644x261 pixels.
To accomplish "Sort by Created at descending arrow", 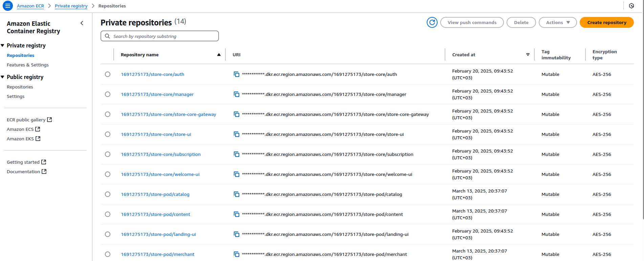I will click(x=528, y=55).
